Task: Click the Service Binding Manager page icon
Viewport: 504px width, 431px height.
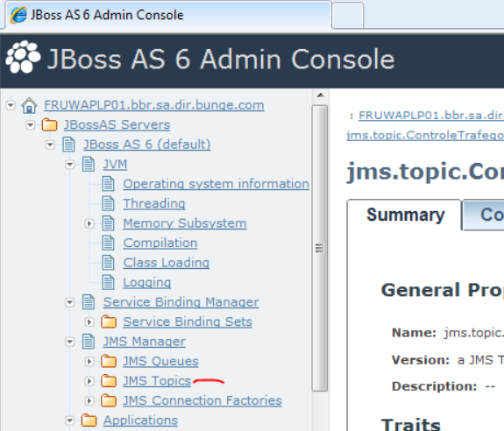Action: point(89,302)
